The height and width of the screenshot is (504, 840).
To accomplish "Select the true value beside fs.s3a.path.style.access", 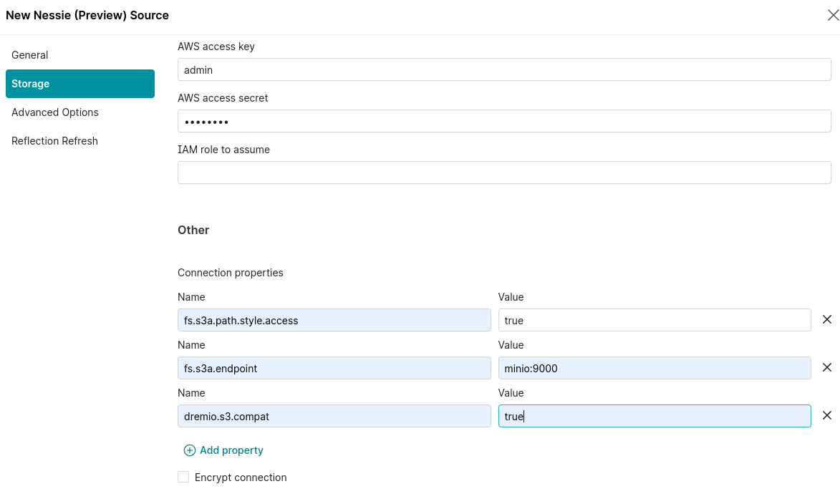I will (654, 320).
